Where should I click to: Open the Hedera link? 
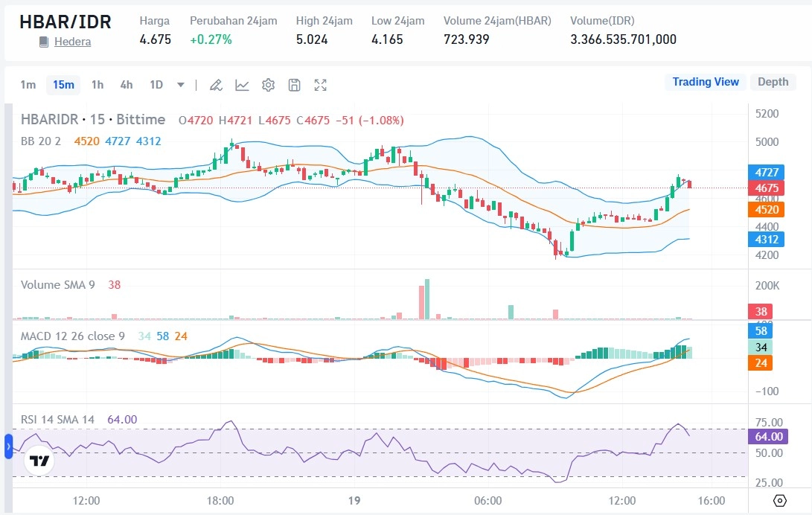pos(72,41)
